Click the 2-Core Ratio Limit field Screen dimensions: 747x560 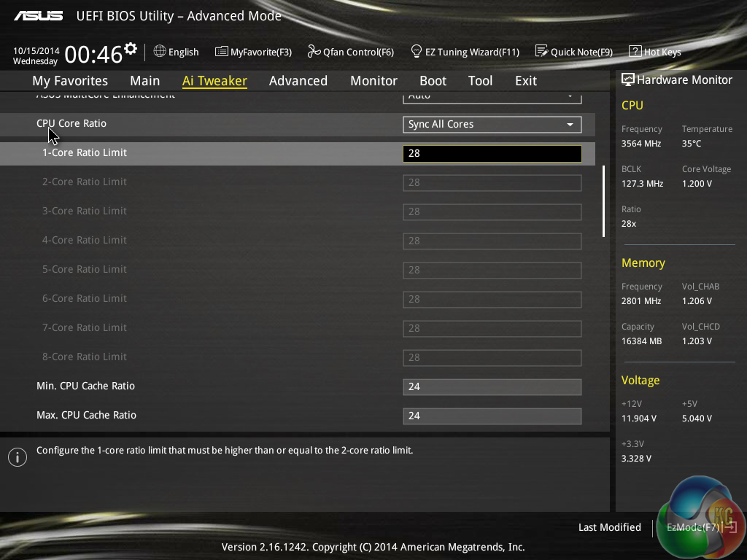(x=492, y=183)
